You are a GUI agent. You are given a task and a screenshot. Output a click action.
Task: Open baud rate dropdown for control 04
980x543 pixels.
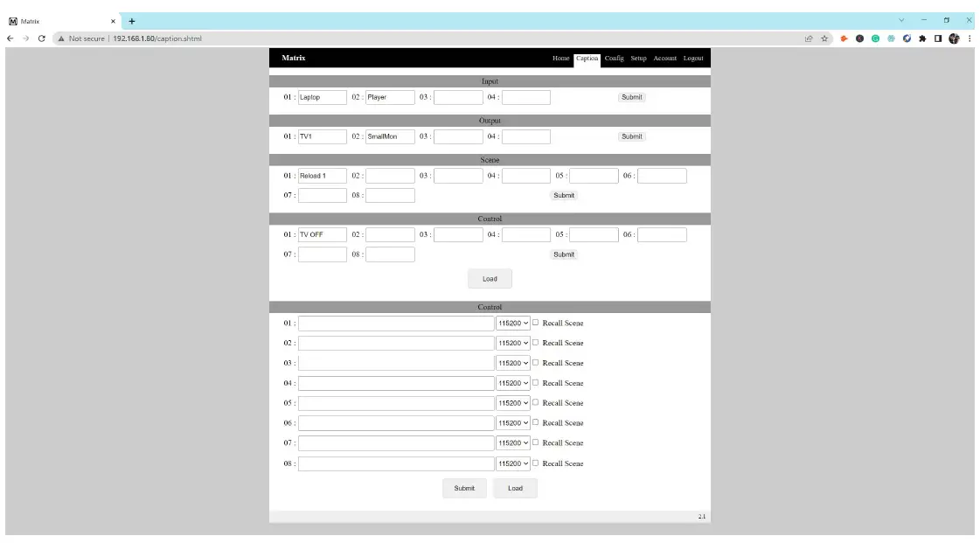click(x=513, y=383)
